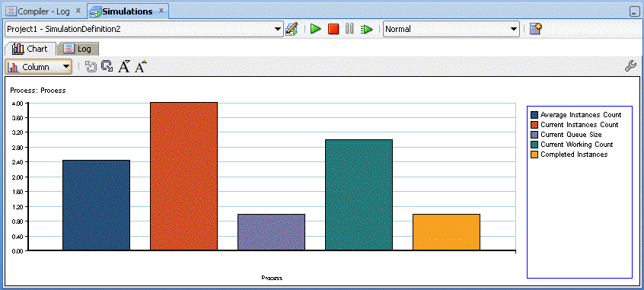
Task: Select the purple Current Queue Size bar
Action: tap(271, 232)
